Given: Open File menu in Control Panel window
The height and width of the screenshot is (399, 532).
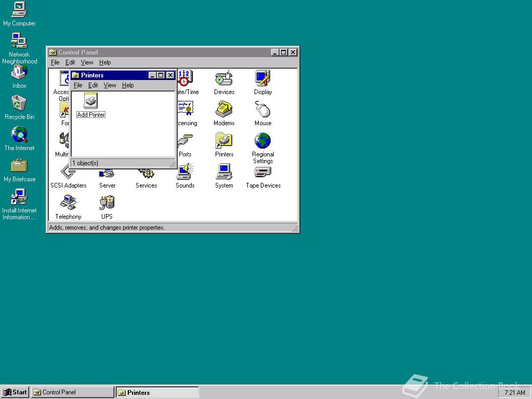Looking at the screenshot, I should point(55,62).
